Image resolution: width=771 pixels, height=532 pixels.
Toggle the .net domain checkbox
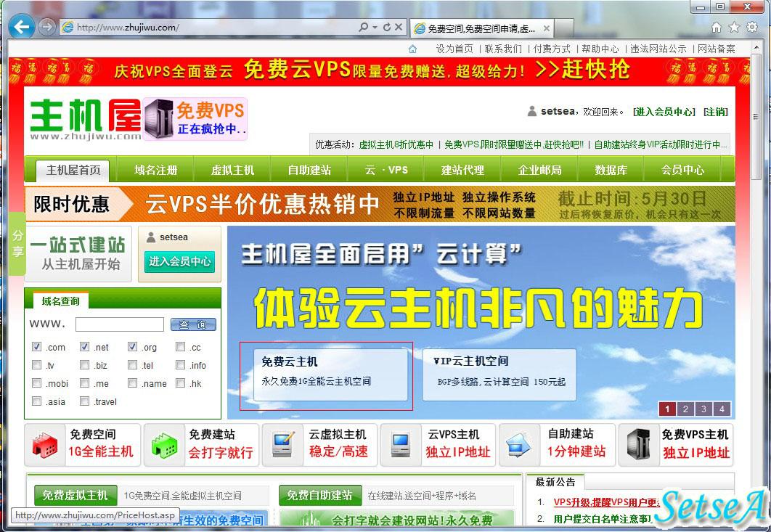click(x=84, y=347)
